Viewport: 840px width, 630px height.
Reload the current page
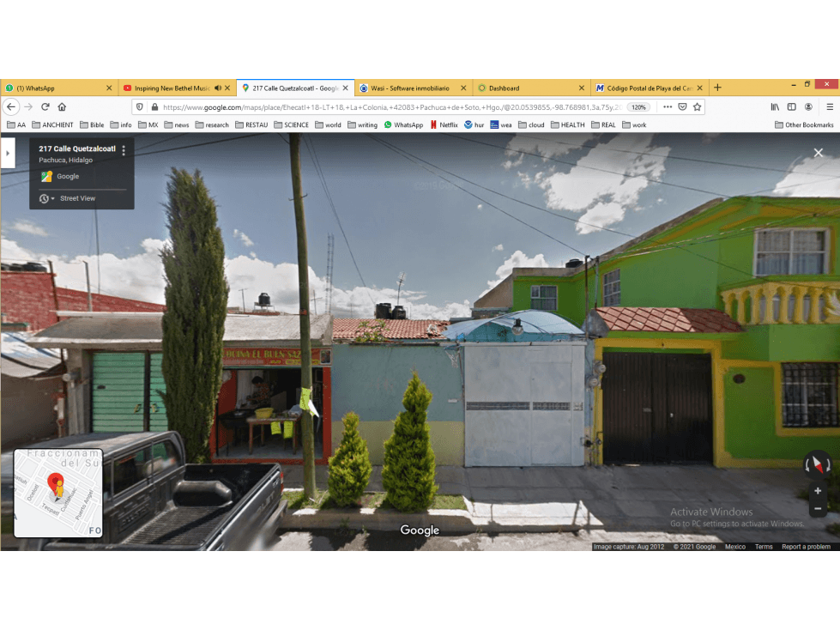[45, 107]
